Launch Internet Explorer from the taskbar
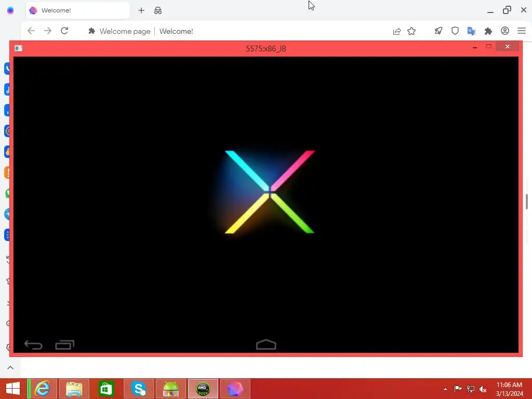The width and height of the screenshot is (532, 399). pos(42,389)
